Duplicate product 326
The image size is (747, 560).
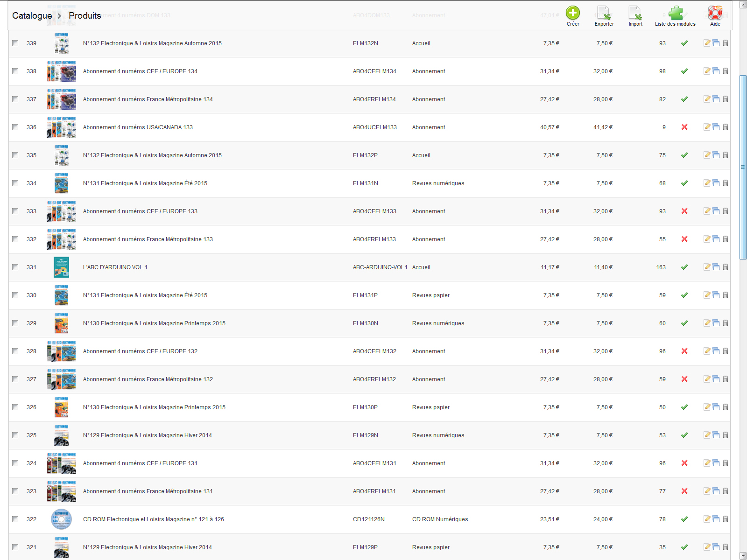716,407
